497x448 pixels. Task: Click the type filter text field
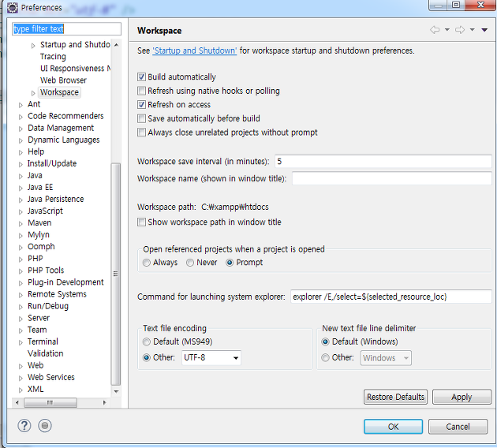pyautogui.click(x=66, y=29)
